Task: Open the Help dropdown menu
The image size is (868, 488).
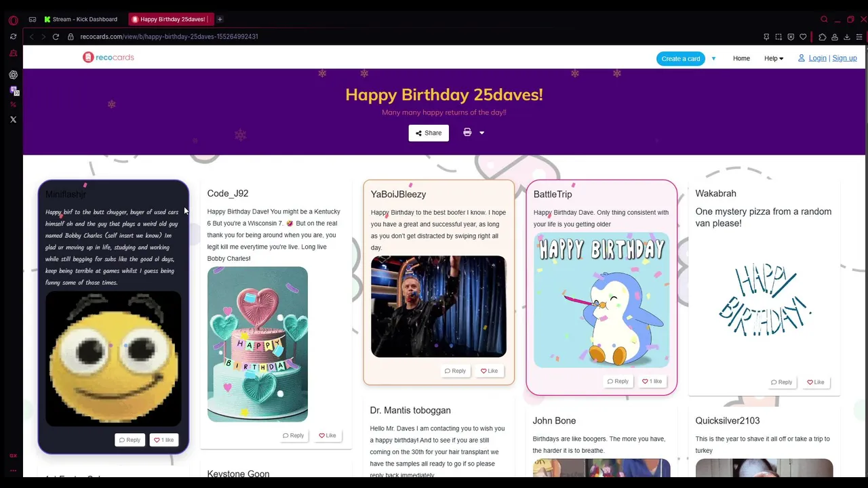Action: tap(774, 58)
